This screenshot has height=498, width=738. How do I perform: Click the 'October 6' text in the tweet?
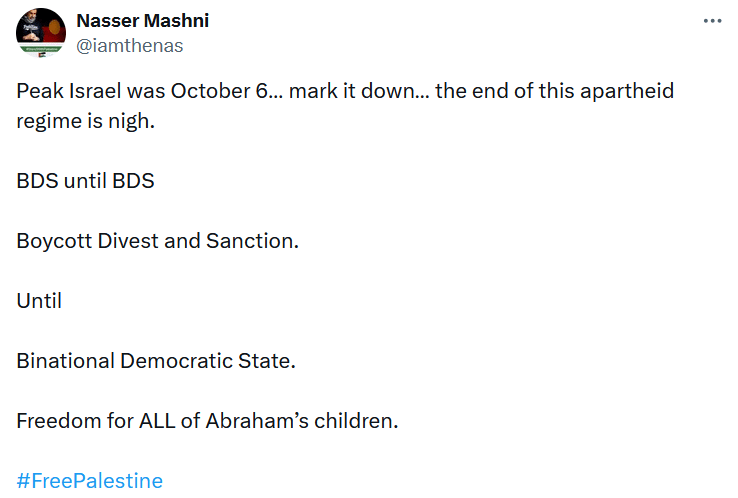coord(219,91)
